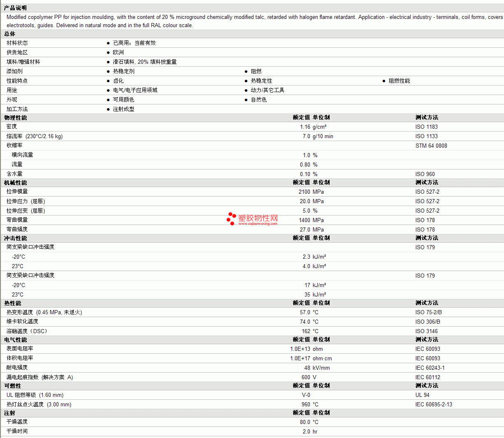Click '拉伸应力 (屈服)' row label

[26, 201]
